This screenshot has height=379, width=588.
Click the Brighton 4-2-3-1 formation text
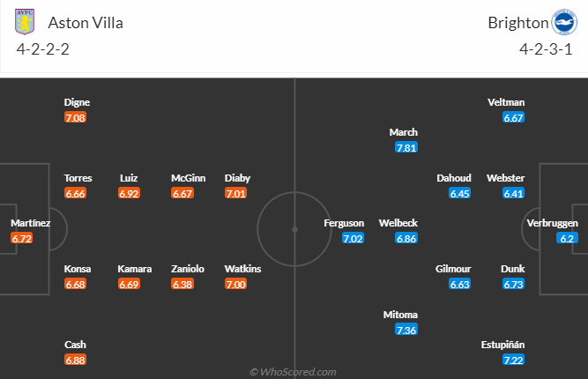(546, 49)
